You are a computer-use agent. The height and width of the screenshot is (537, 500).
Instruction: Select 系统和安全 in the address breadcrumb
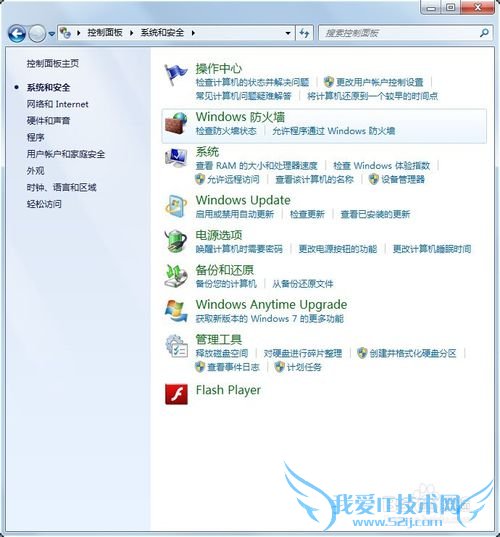tap(162, 33)
